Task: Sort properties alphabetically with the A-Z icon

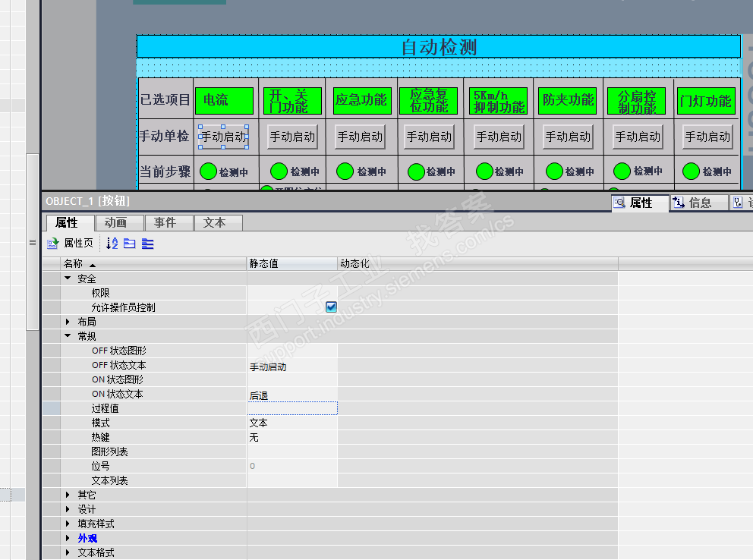Action: coord(112,244)
